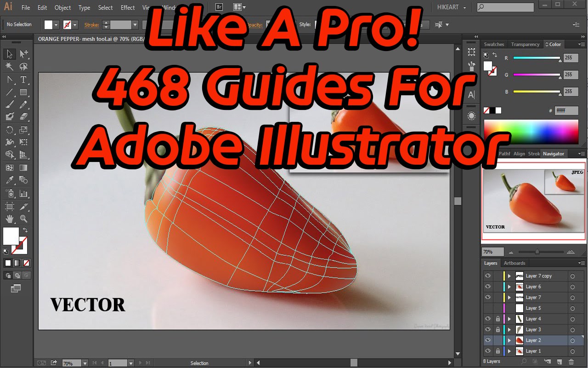Viewport: 588px width, 368px height.
Task: Unlock Layer 1 padlock
Action: point(498,351)
